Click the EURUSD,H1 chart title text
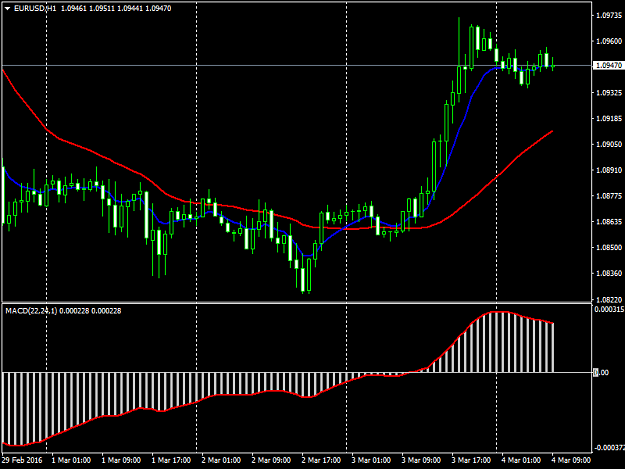The height and width of the screenshot is (469, 625). (x=35, y=8)
